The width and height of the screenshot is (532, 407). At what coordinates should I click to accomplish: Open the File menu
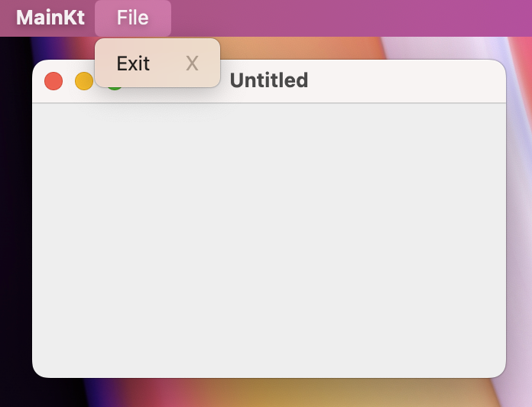click(x=132, y=18)
